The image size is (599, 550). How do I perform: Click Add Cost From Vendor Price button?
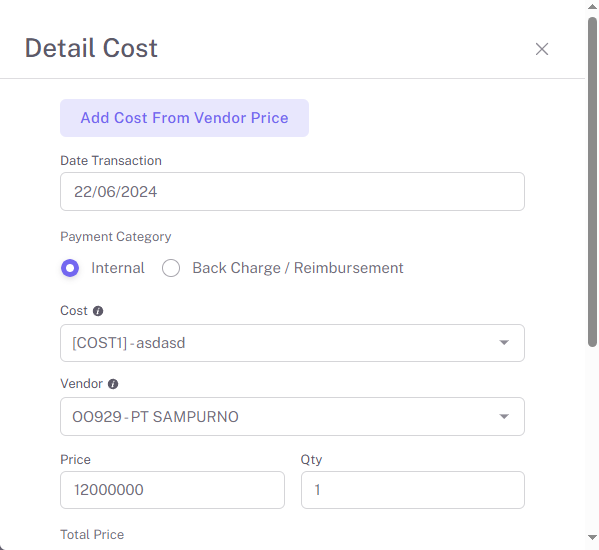click(185, 118)
